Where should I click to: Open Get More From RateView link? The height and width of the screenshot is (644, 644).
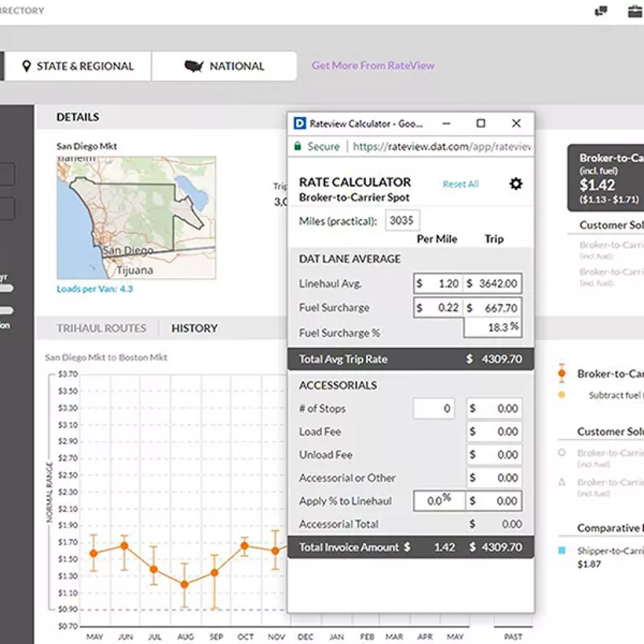(x=373, y=65)
